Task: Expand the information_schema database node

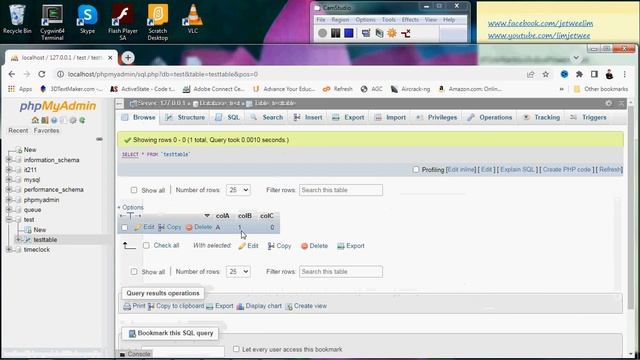Action: click(9, 160)
